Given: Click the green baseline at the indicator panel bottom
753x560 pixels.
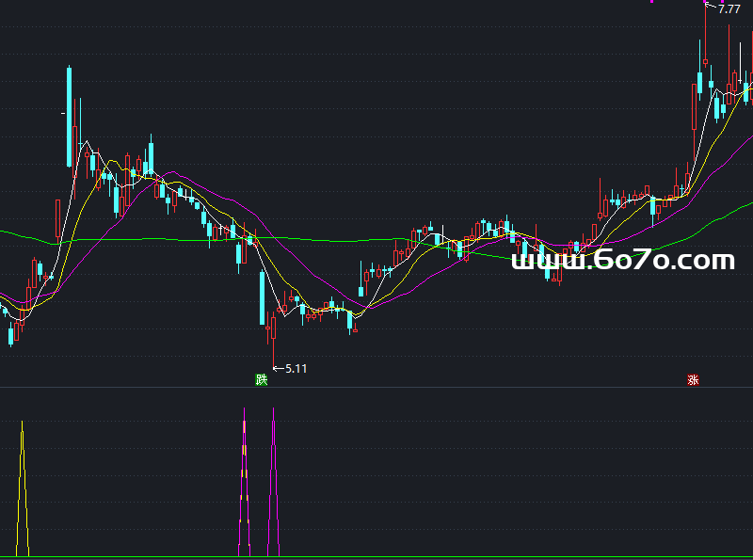Looking at the screenshot, I should 376,556.
